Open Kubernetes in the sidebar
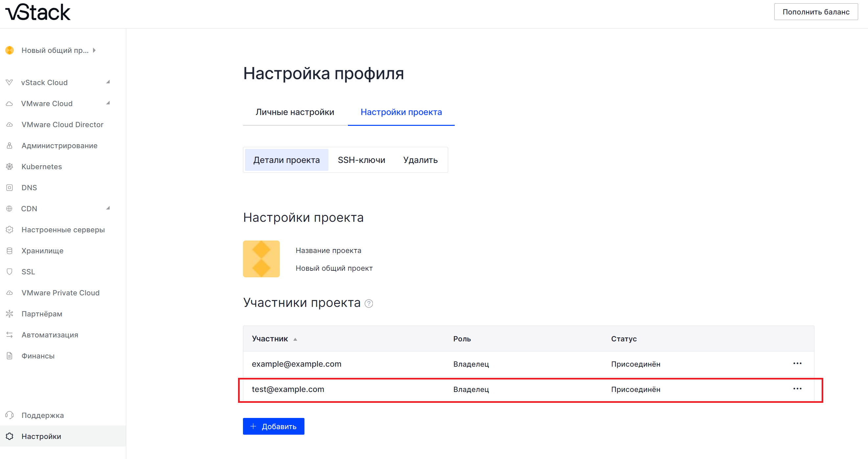Viewport: 868px width, 459px height. point(42,166)
